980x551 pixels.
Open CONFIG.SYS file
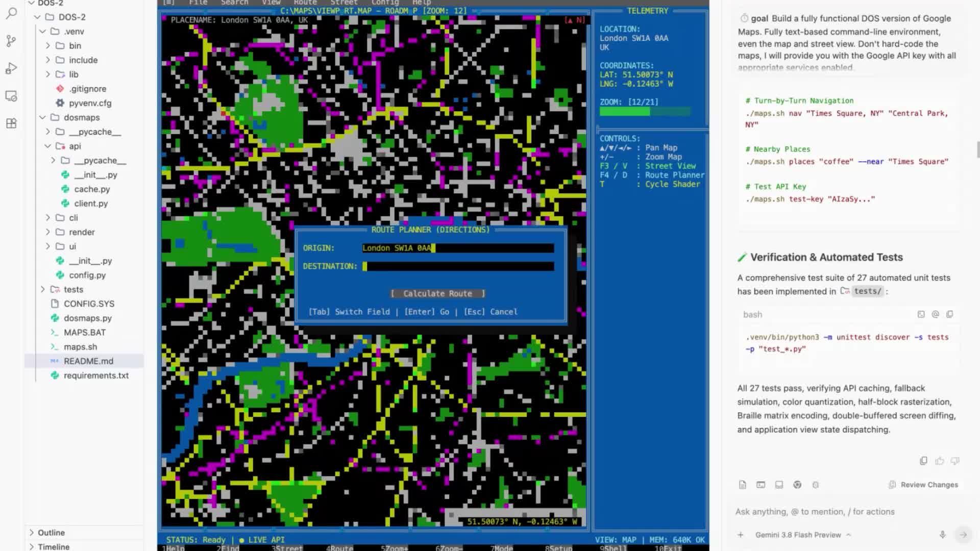click(x=89, y=304)
